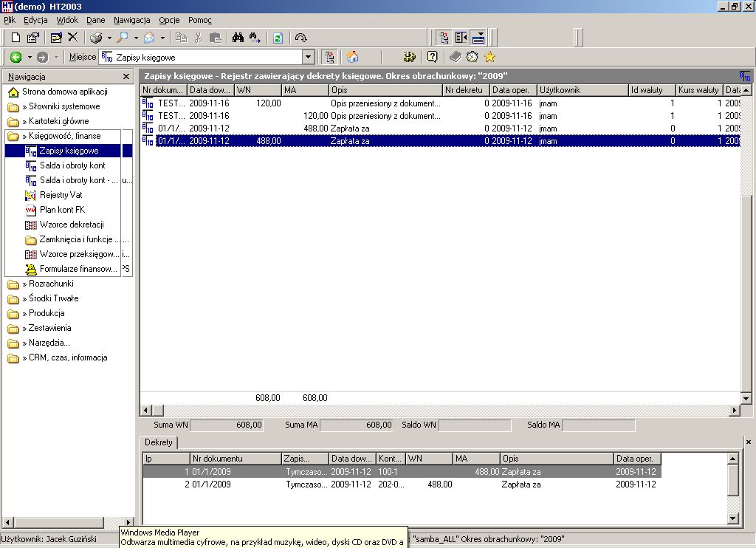756x548 pixels.
Task: Click the green back navigation arrow
Action: (16, 57)
